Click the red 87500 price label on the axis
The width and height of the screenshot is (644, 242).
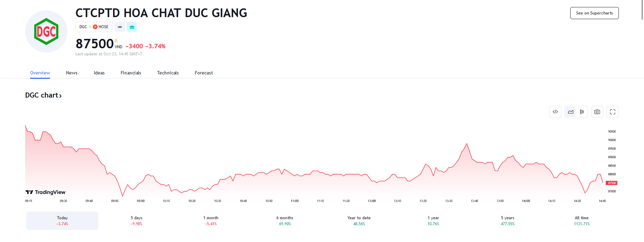[x=611, y=183]
